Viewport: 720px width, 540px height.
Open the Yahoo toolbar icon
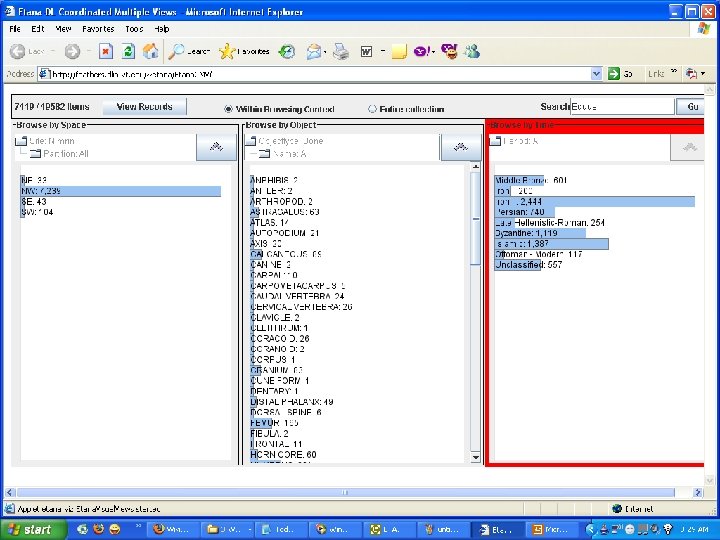422,51
